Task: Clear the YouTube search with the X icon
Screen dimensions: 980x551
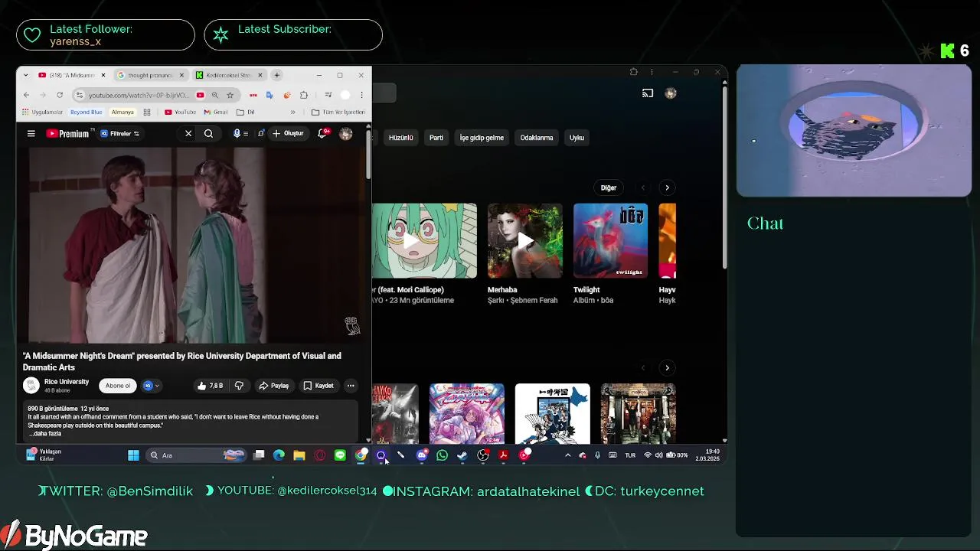Action: pyautogui.click(x=188, y=133)
